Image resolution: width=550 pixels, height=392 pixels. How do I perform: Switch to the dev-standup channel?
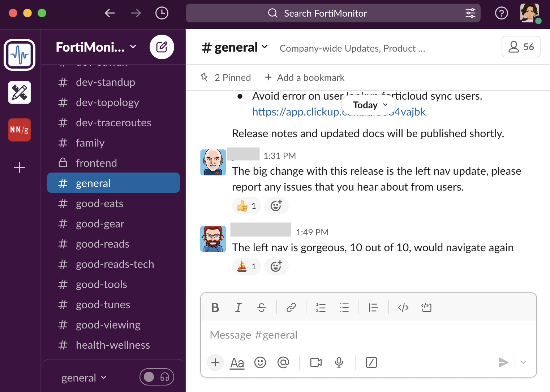[105, 82]
